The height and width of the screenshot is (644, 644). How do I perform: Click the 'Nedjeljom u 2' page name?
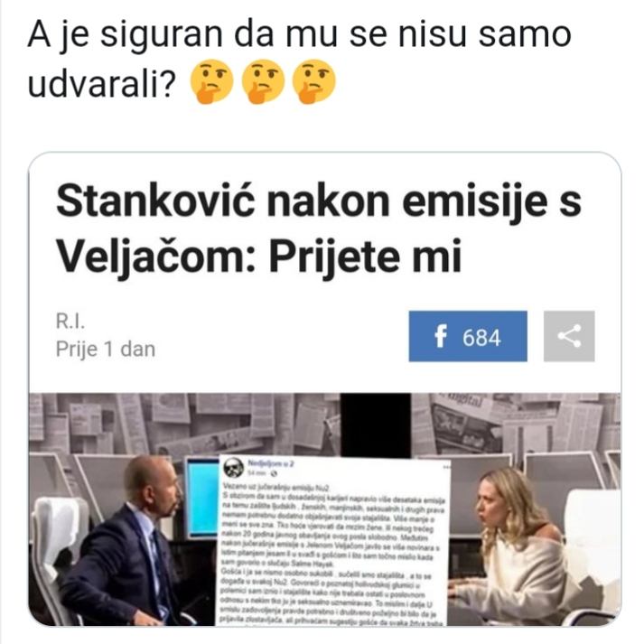pyautogui.click(x=271, y=463)
